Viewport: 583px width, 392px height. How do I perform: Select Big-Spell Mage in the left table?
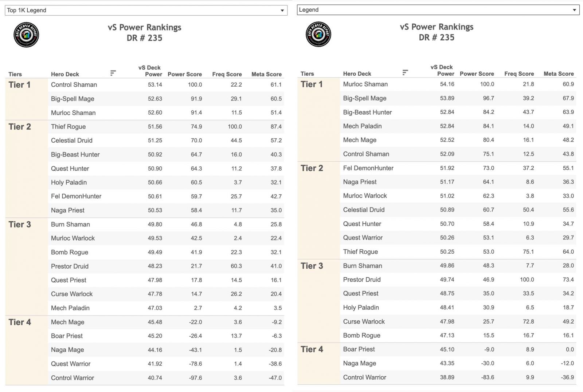(x=166, y=99)
